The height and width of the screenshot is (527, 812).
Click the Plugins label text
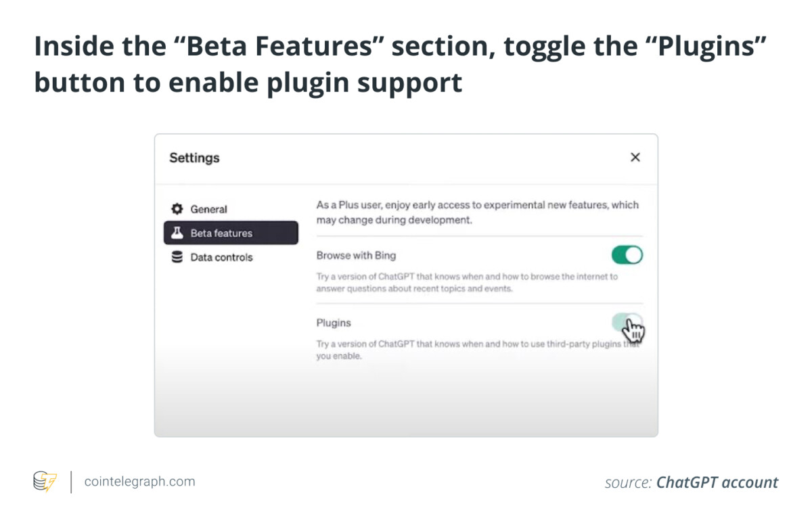click(x=334, y=323)
